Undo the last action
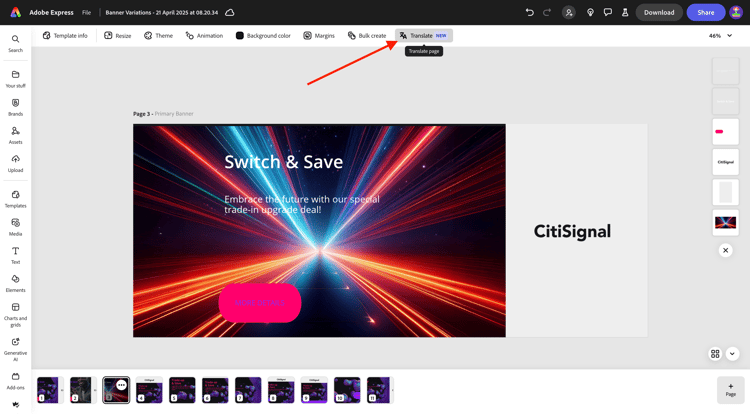This screenshot has width=750, height=414. (529, 12)
